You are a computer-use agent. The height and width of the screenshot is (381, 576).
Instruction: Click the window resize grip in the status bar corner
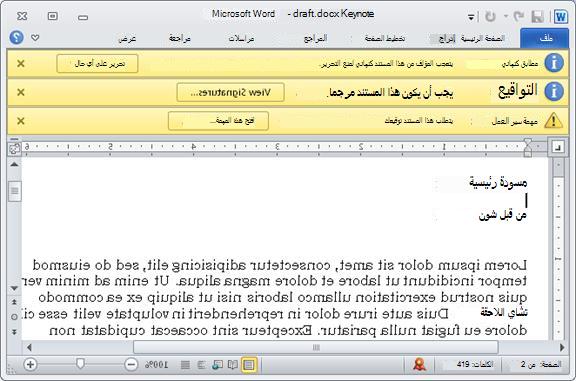(x=12, y=370)
